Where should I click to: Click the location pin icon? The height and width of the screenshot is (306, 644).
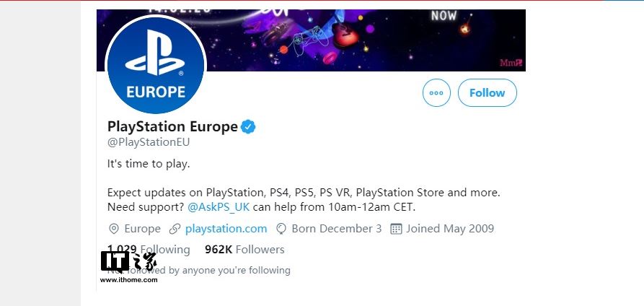113,229
